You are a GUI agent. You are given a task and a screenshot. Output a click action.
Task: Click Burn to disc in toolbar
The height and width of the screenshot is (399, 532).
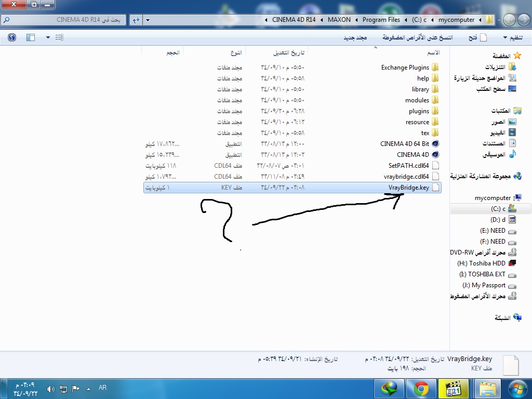(x=418, y=37)
